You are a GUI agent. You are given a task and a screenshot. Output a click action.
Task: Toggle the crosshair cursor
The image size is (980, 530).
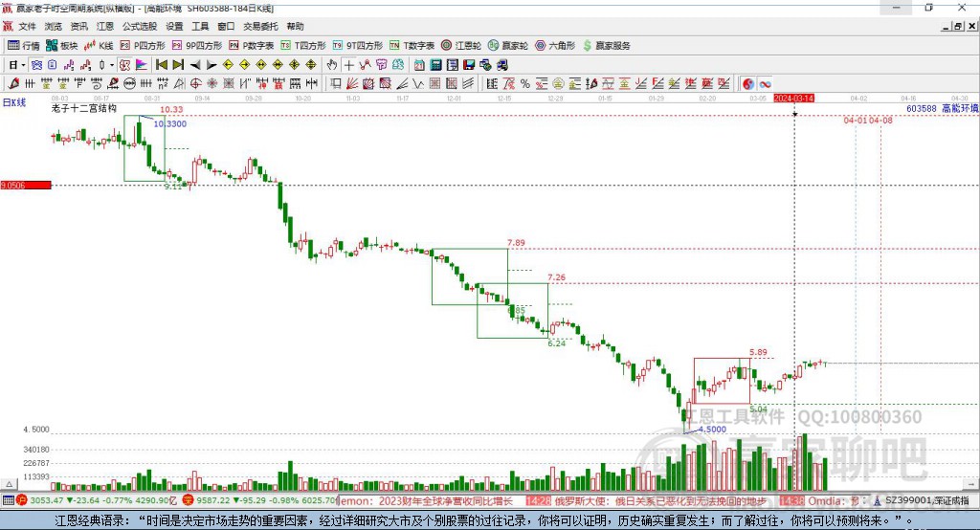(348, 65)
